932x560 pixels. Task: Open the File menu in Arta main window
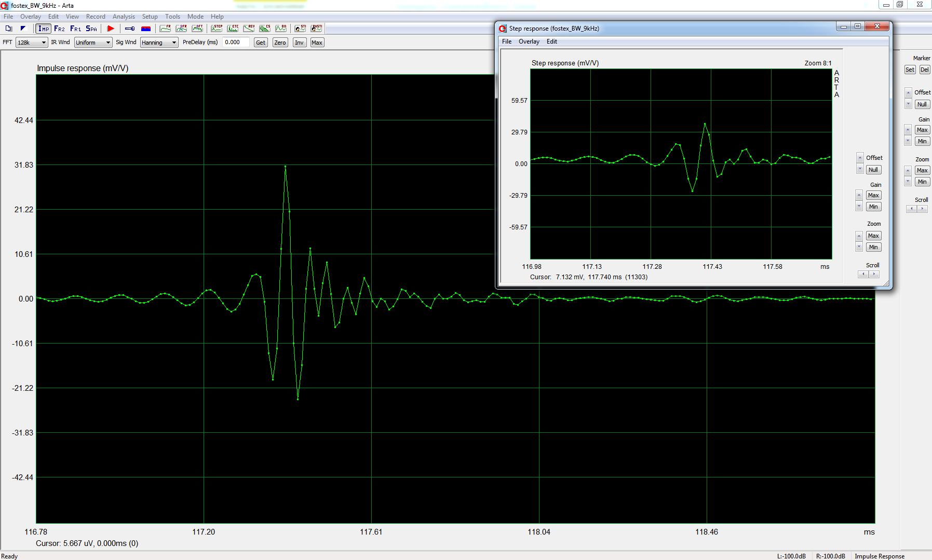click(8, 17)
